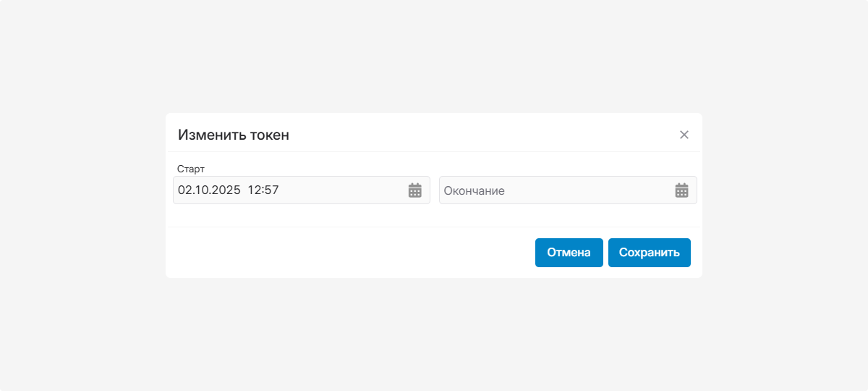The image size is (868, 391).
Task: Click the Старт field label
Action: pyautogui.click(x=191, y=169)
